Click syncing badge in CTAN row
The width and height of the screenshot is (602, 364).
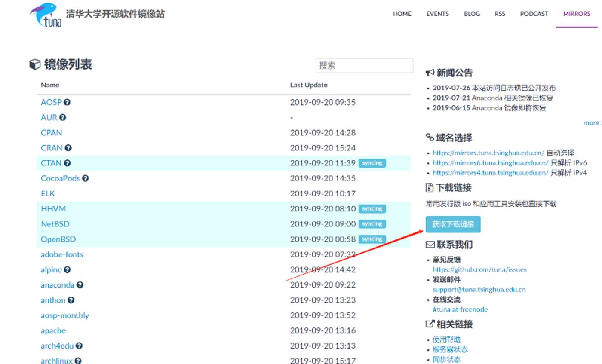coord(372,163)
